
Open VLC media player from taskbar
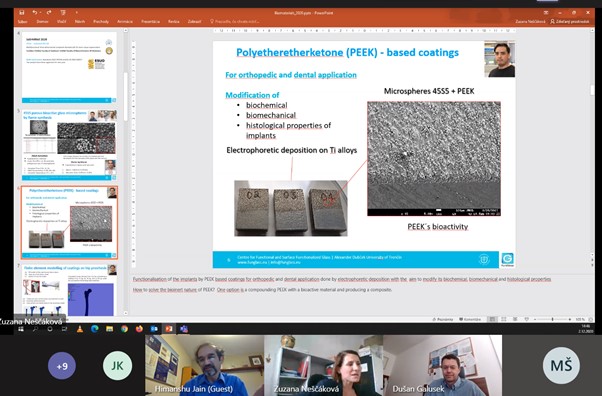(80, 328)
